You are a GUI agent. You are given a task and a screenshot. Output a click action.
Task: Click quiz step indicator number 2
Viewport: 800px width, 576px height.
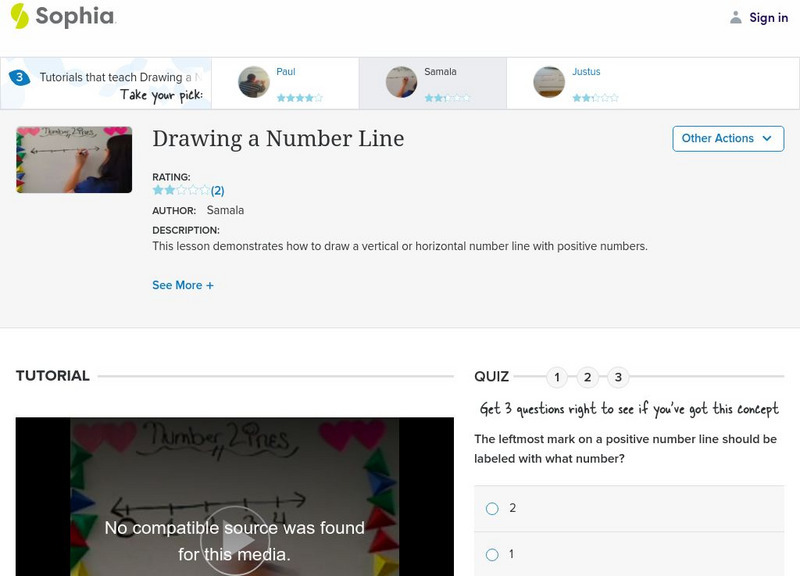[x=586, y=377]
